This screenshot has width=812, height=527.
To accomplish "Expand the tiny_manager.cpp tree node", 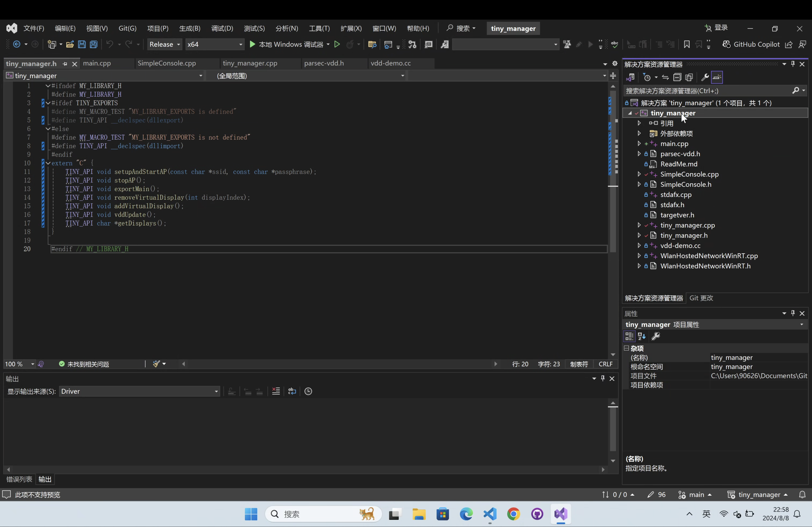I will [x=639, y=225].
